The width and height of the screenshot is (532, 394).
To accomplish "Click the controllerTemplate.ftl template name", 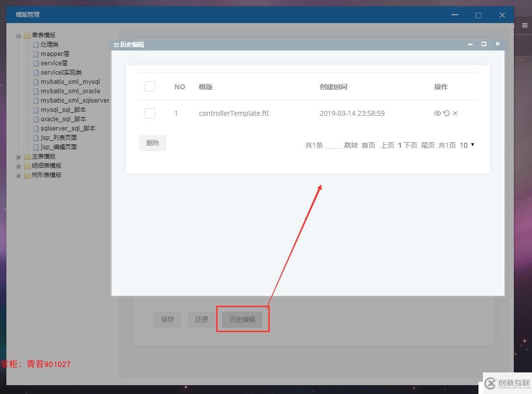I will coord(233,113).
